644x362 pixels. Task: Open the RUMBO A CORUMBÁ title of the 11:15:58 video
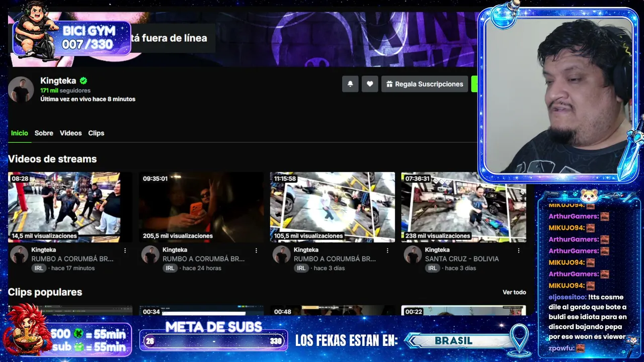click(335, 259)
